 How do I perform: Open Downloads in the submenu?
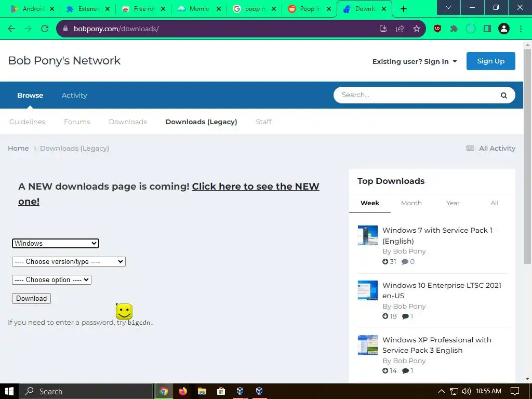pos(128,122)
